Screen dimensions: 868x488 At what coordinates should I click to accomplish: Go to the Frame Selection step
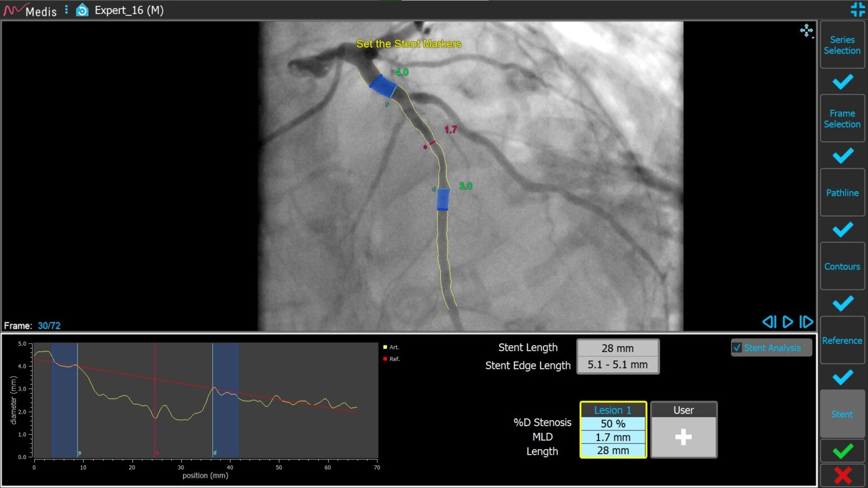tap(842, 119)
